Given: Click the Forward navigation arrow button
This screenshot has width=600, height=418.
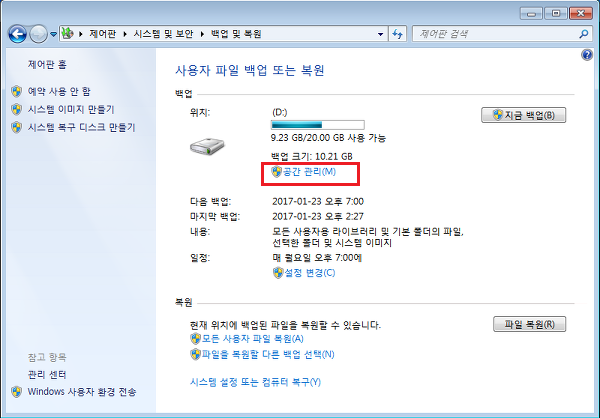Looking at the screenshot, I should click(x=39, y=33).
